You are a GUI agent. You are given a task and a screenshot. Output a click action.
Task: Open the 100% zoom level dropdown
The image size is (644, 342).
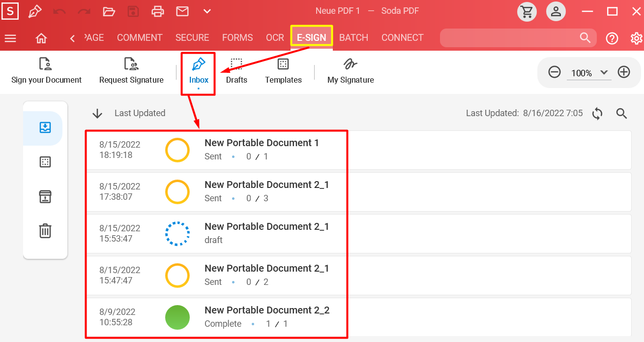coord(589,73)
